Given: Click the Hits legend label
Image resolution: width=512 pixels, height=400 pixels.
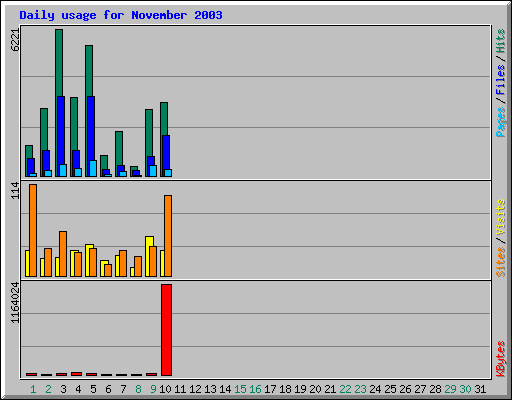Looking at the screenshot, I should 500,41.
